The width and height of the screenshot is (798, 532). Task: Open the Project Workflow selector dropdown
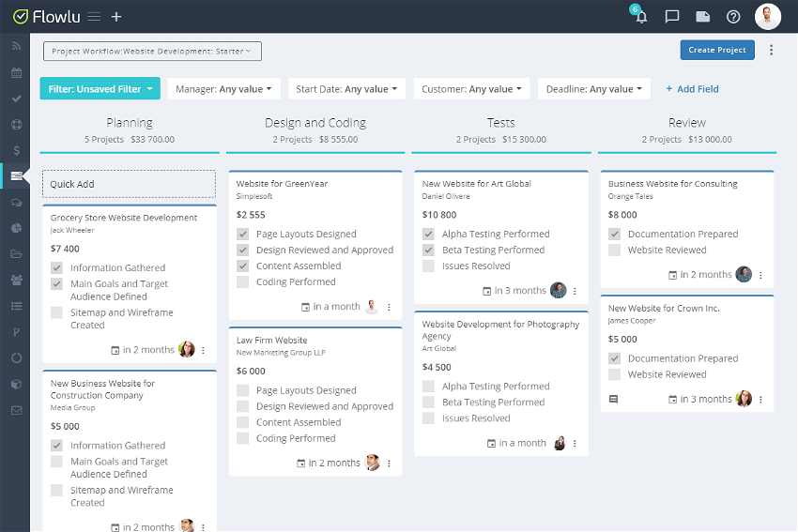pos(152,52)
